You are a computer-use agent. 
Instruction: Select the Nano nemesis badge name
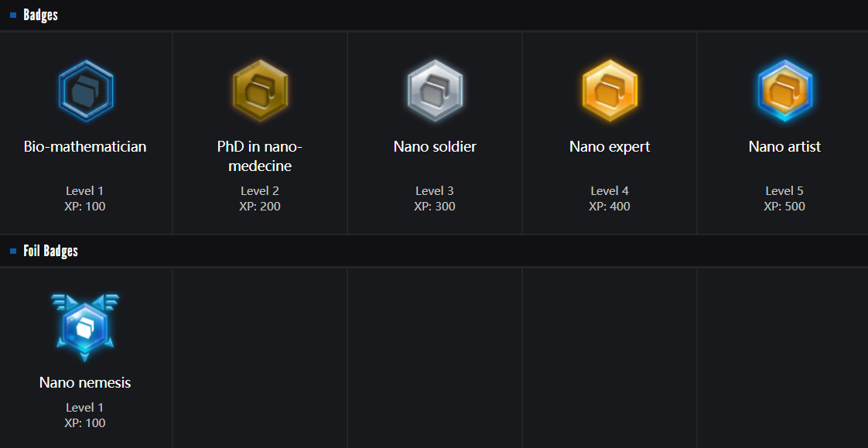pos(85,383)
